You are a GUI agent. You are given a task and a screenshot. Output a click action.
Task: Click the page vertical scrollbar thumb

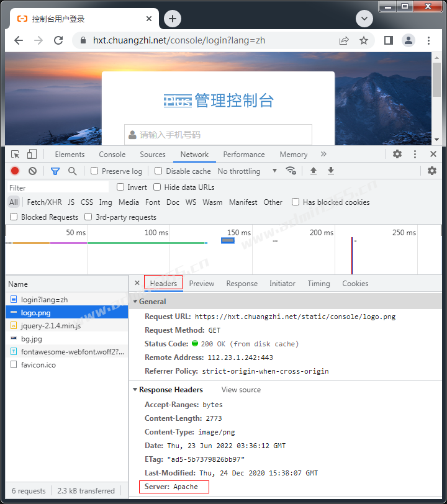pos(436,79)
